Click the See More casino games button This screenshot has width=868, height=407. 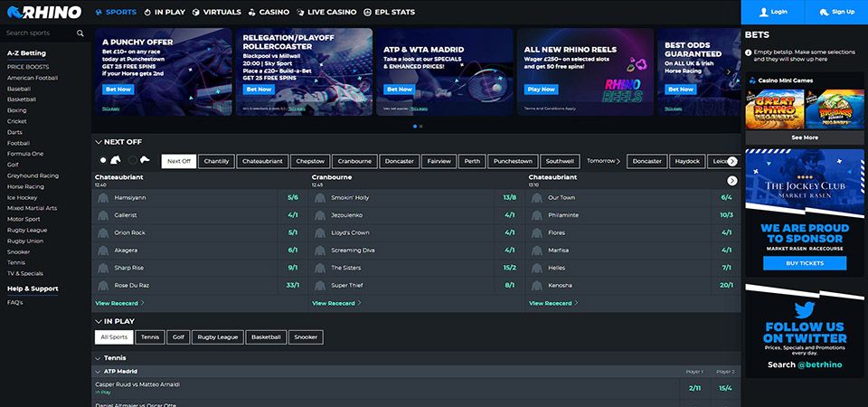point(805,137)
